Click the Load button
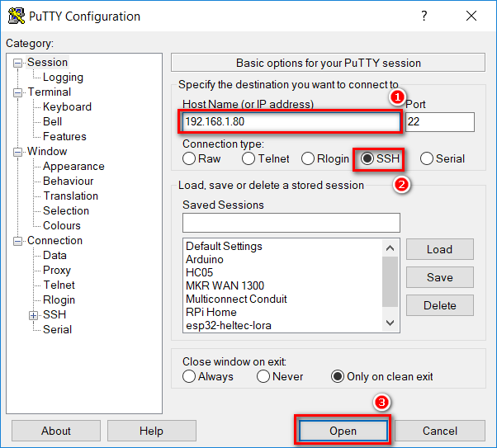This screenshot has height=448, width=497. pyautogui.click(x=440, y=249)
